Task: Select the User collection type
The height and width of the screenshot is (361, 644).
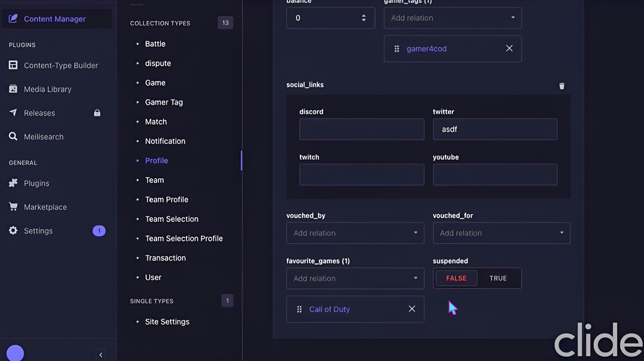Action: pos(153,277)
